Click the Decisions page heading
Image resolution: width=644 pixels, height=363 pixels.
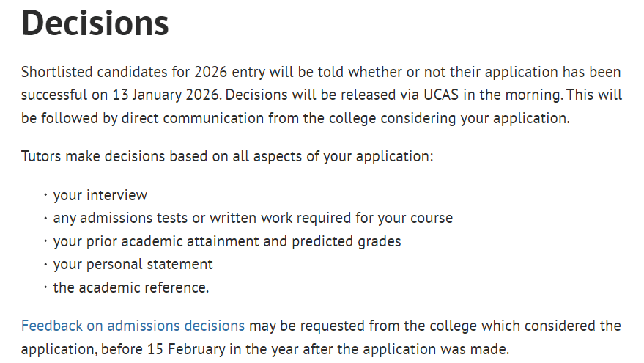(x=95, y=23)
